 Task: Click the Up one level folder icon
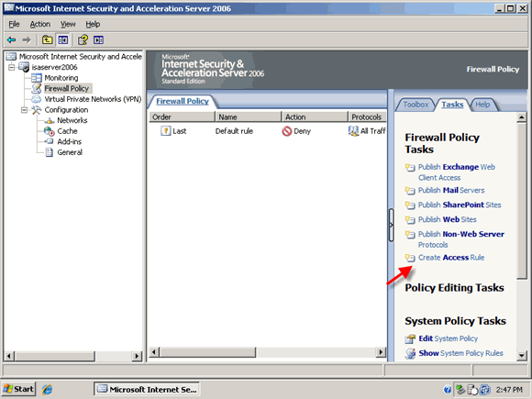(47, 40)
